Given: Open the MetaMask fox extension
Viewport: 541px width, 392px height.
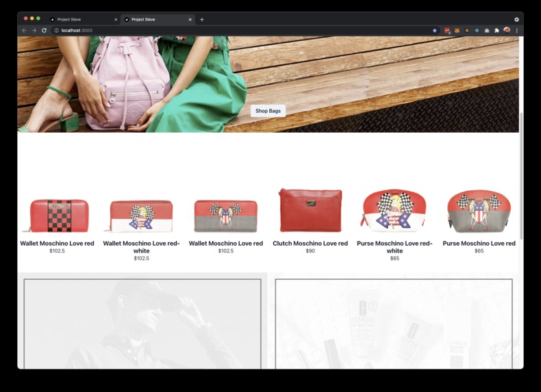Looking at the screenshot, I should coord(457,30).
